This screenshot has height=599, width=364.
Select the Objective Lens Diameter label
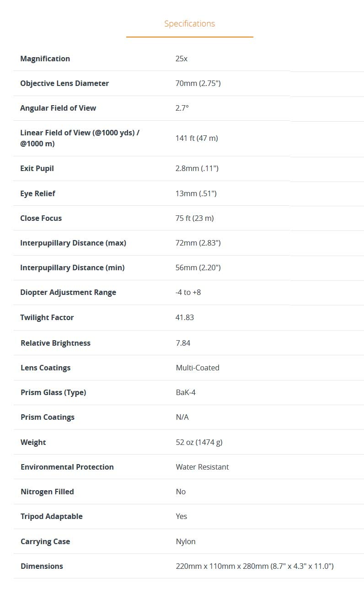64,83
